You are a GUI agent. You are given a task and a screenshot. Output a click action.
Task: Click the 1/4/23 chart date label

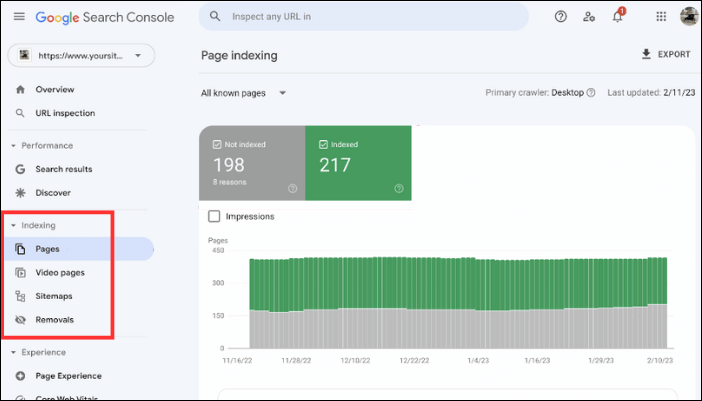click(478, 360)
